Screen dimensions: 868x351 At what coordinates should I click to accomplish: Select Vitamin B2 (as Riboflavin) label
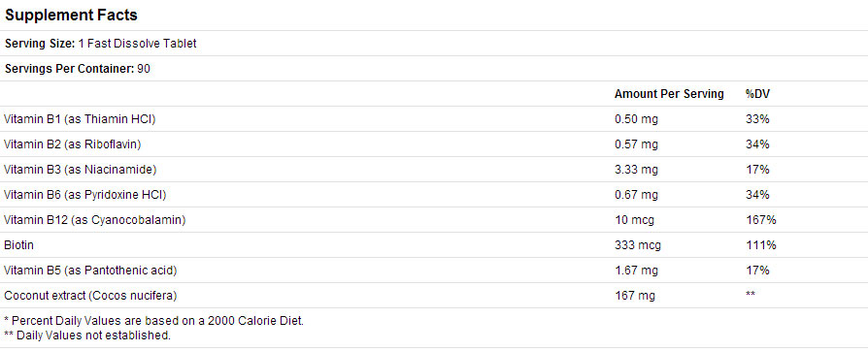point(73,144)
